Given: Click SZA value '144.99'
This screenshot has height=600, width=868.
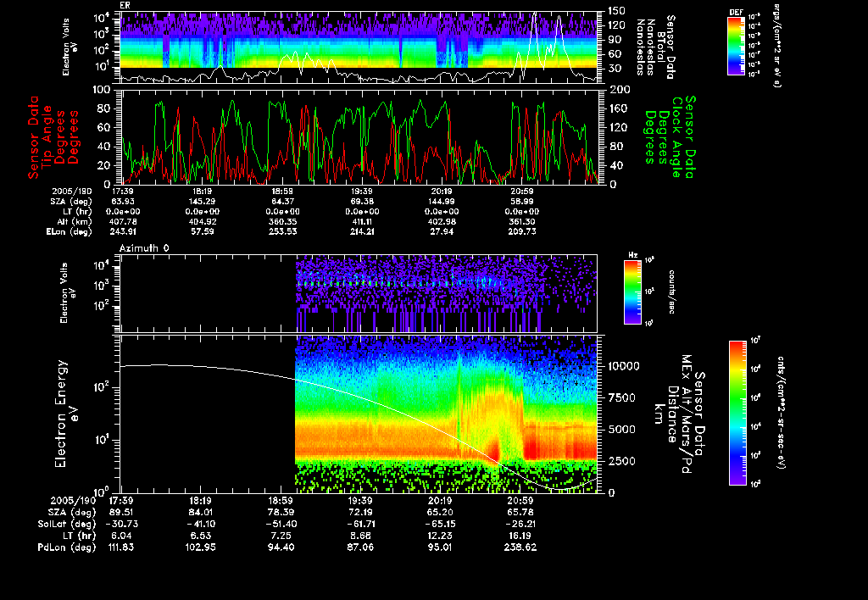Looking at the screenshot, I should coord(441,202).
